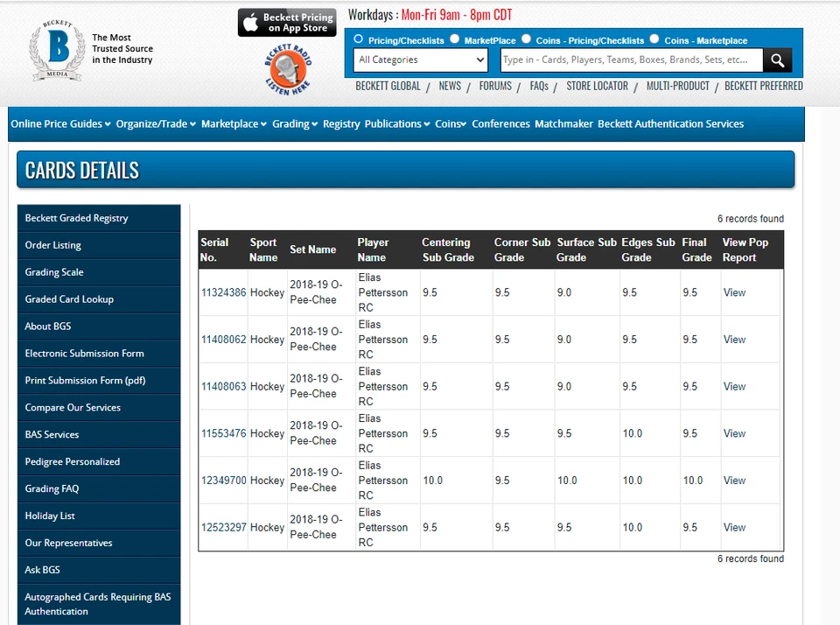Open Grading Scale sidebar item
This screenshot has width=840, height=625.
99,272
